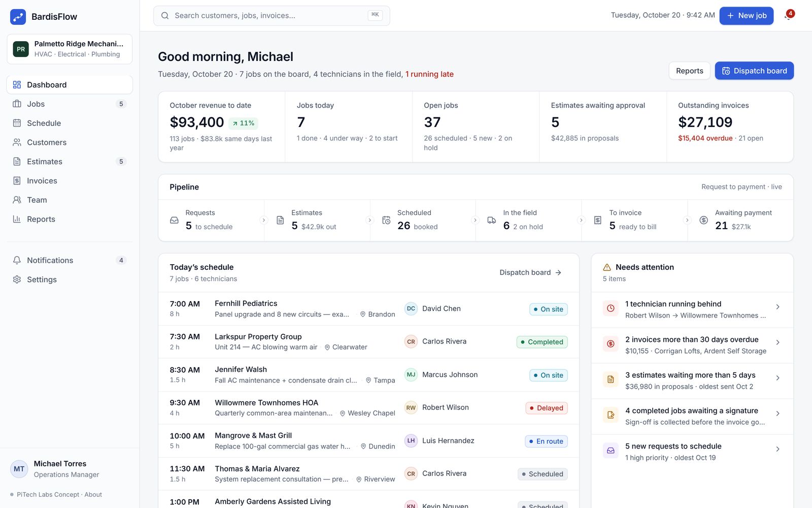The height and width of the screenshot is (508, 812).
Task: Open the notification bell in the top bar
Action: coord(788,16)
